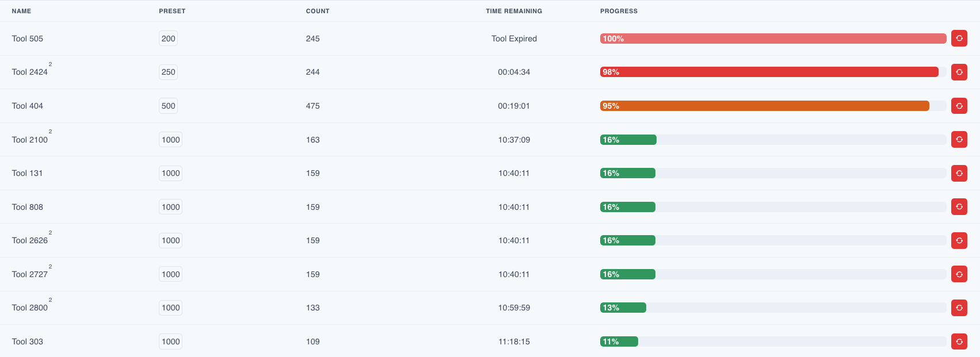Click the preset field 200 for Tool 505

pyautogui.click(x=169, y=39)
